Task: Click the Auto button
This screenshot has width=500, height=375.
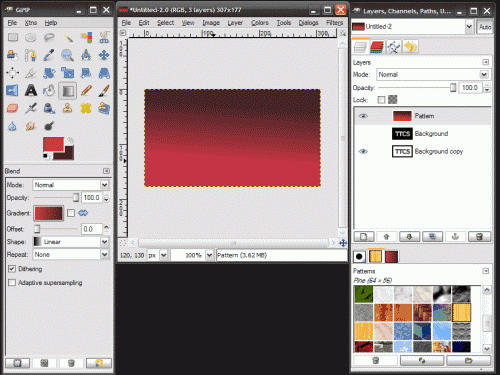Action: [485, 27]
